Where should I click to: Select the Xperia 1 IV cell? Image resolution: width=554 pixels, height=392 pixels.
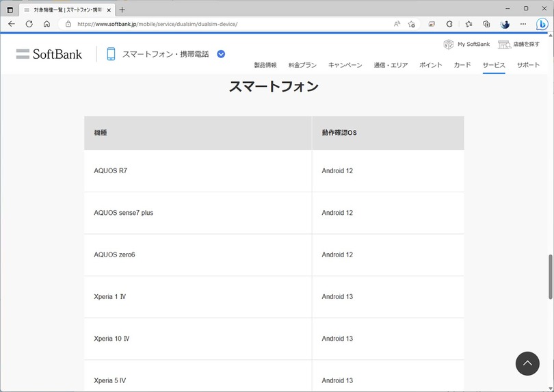198,297
